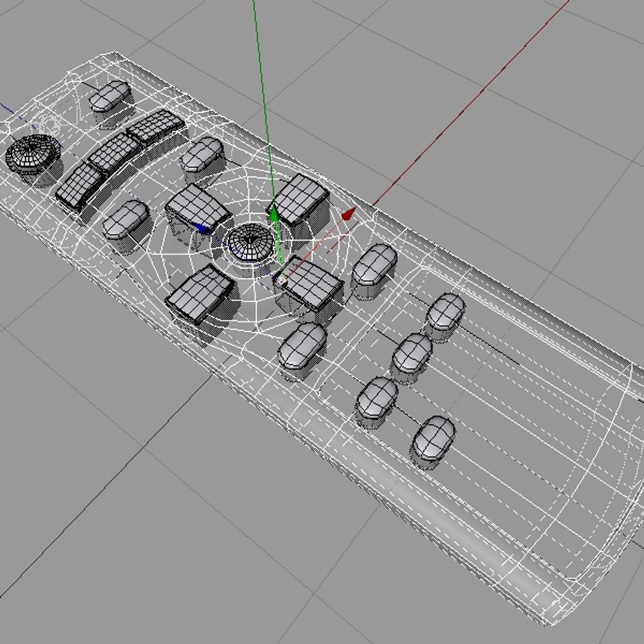Select the oval button between curved bar and green-arrow pad
This screenshot has width=644, height=644.
202,154
